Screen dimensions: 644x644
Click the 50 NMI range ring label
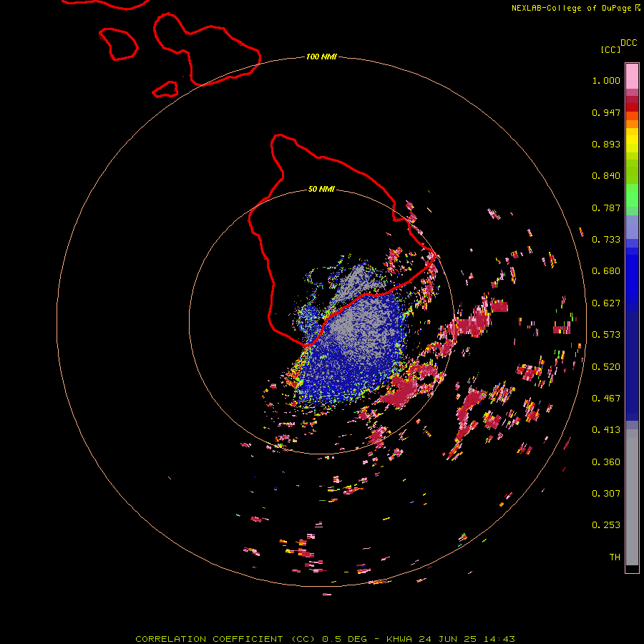(321, 189)
